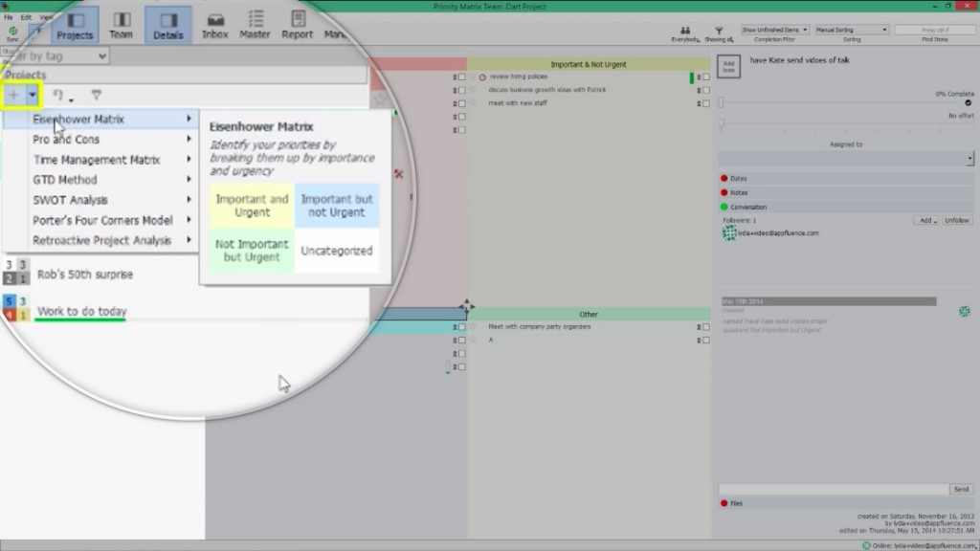
Task: Click the conversation message input field
Action: tap(834, 489)
